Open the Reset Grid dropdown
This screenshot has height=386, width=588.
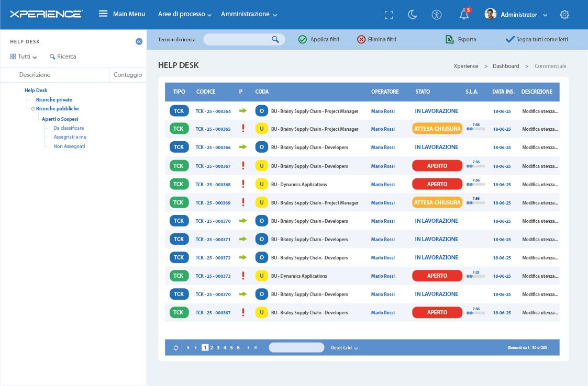(x=344, y=348)
